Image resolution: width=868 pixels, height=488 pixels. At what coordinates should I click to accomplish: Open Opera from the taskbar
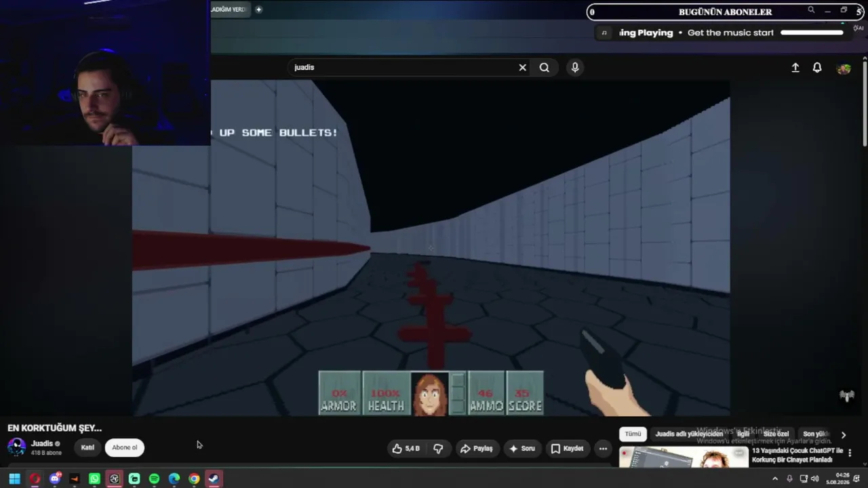tap(35, 479)
